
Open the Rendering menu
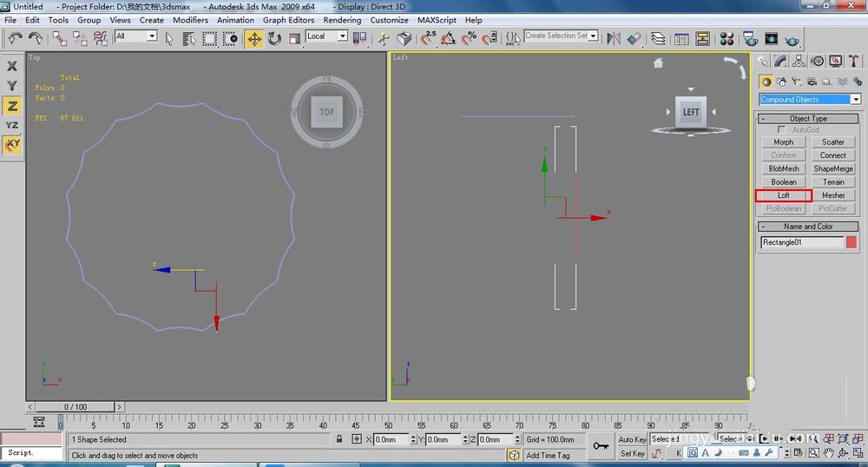342,20
